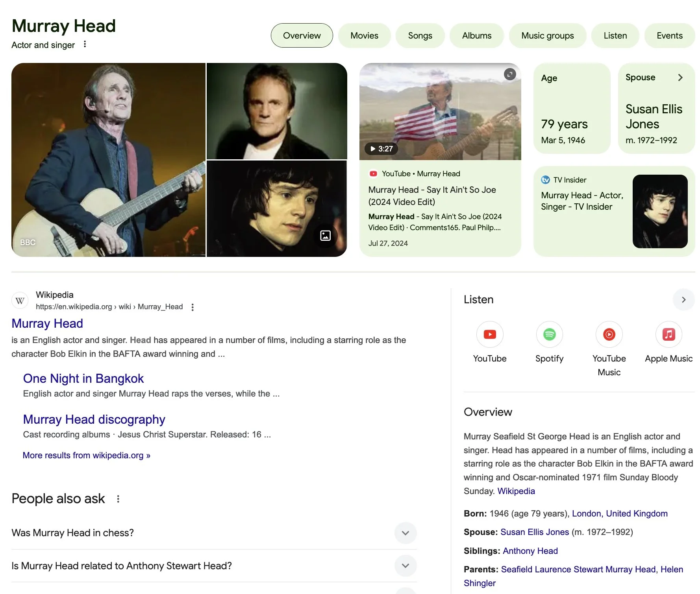700x594 pixels.
Task: Listen on Spotify icon
Action: click(549, 334)
